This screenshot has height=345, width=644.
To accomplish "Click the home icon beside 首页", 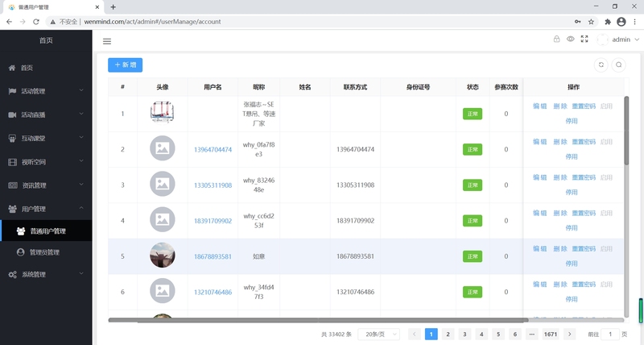I will tap(12, 68).
